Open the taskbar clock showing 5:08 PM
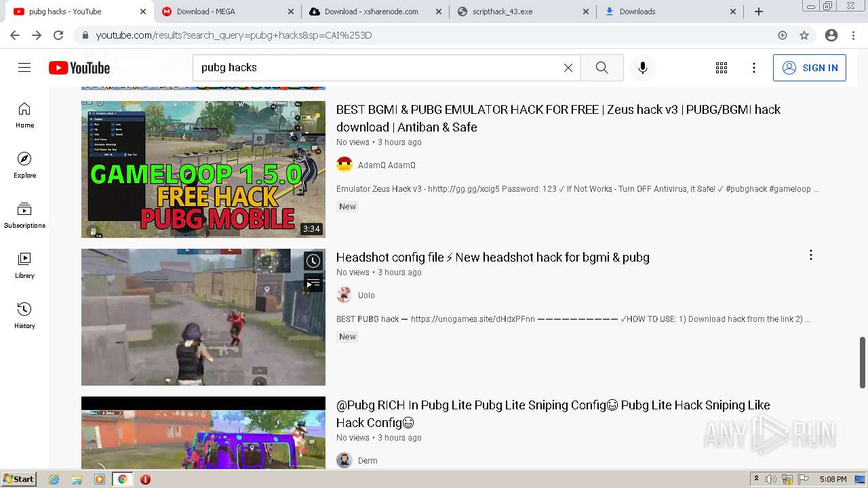This screenshot has width=868, height=488. click(833, 479)
